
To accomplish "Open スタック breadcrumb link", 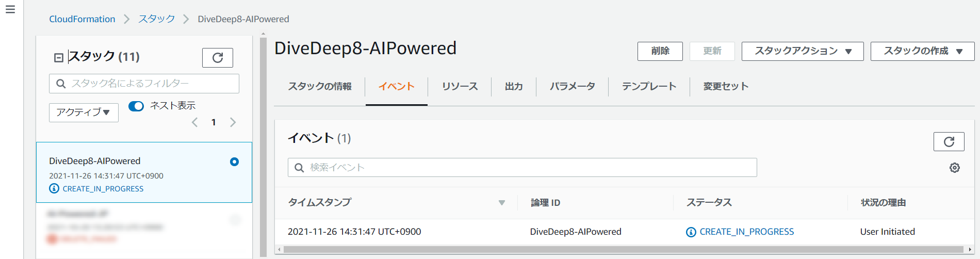I will click(157, 19).
